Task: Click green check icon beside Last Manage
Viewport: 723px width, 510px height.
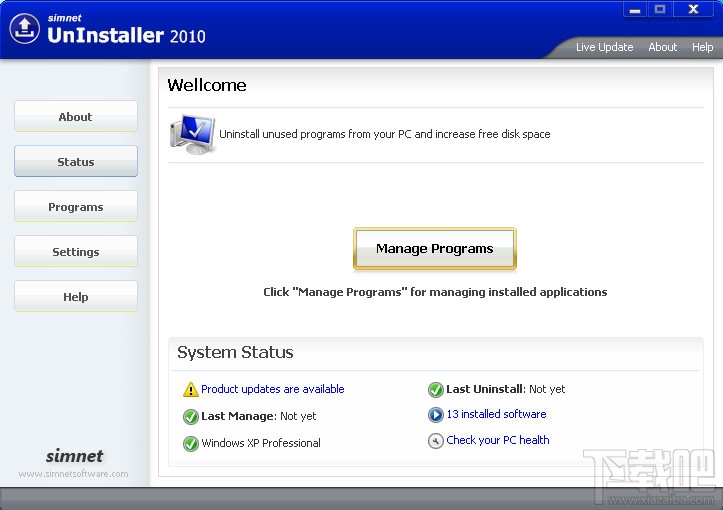Action: pyautogui.click(x=190, y=417)
